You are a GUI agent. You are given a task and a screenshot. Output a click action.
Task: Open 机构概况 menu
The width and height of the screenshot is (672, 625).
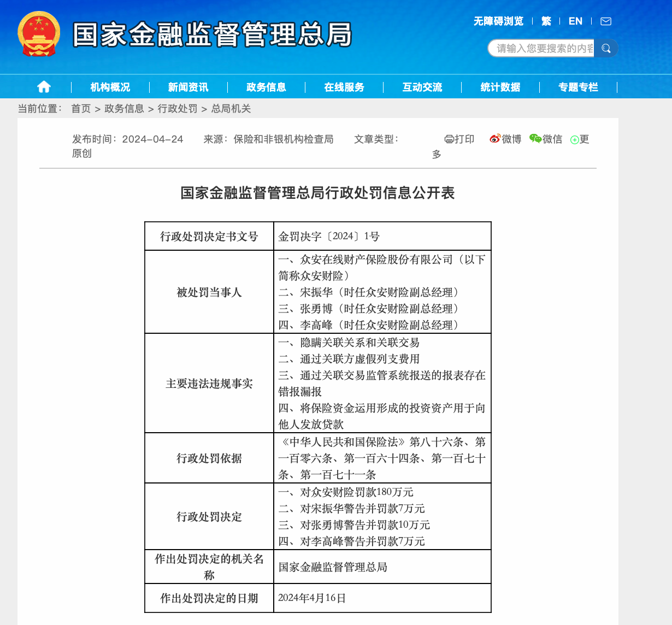(x=110, y=87)
